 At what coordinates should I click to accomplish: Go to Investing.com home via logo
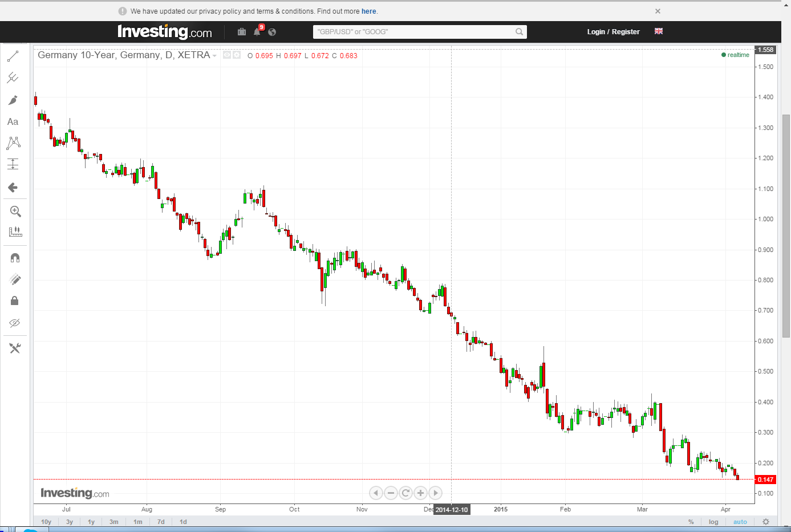coord(165,32)
